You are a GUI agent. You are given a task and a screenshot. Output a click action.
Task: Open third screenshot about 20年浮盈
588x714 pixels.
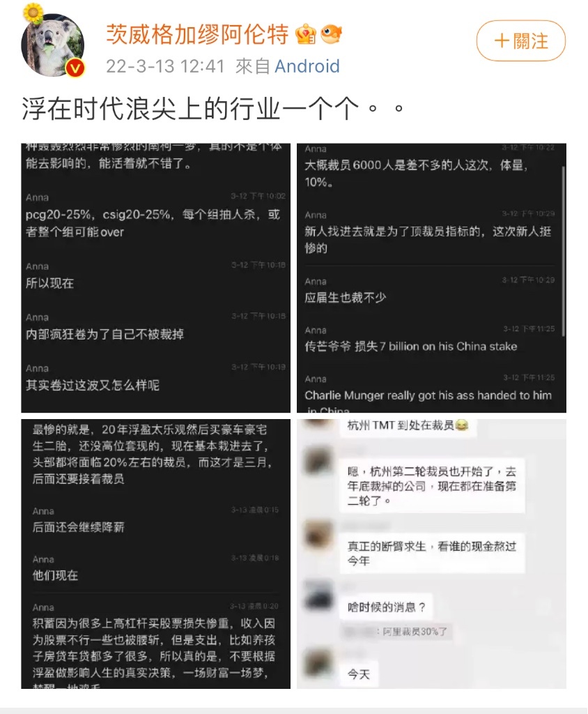pyautogui.click(x=155, y=554)
